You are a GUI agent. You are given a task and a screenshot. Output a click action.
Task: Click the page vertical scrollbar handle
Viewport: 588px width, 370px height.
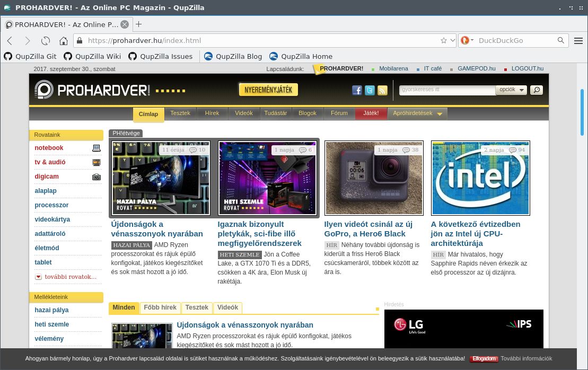pos(582,112)
